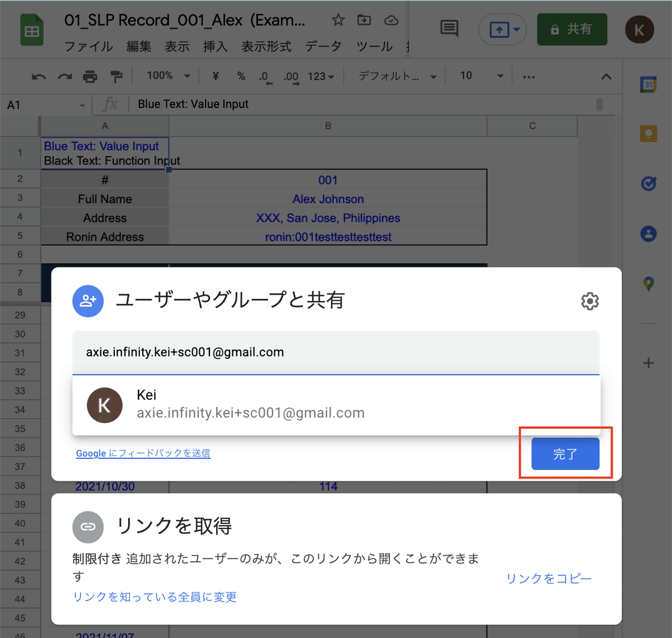This screenshot has height=638, width=672.
Task: Open the Google Keep side panel
Action: (x=648, y=133)
